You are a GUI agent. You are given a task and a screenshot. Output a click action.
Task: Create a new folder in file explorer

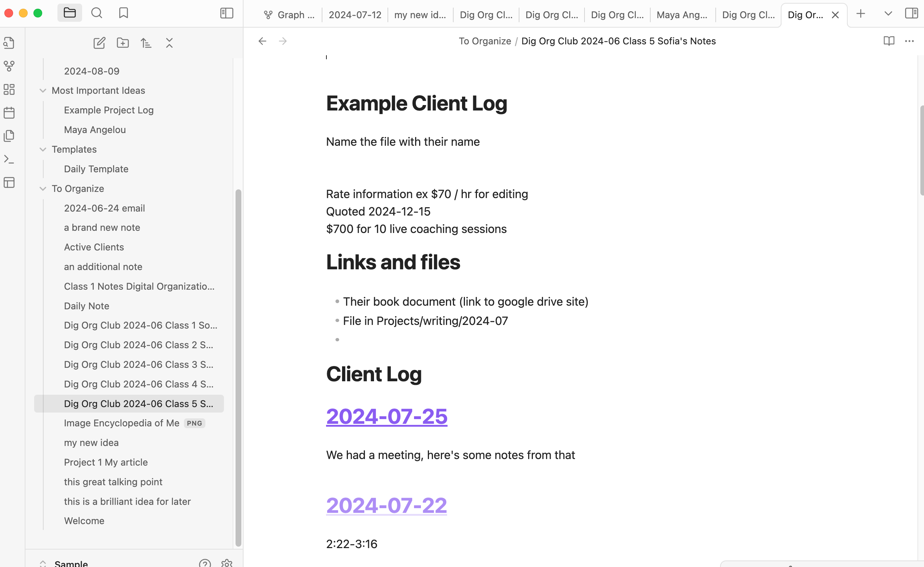(x=122, y=43)
